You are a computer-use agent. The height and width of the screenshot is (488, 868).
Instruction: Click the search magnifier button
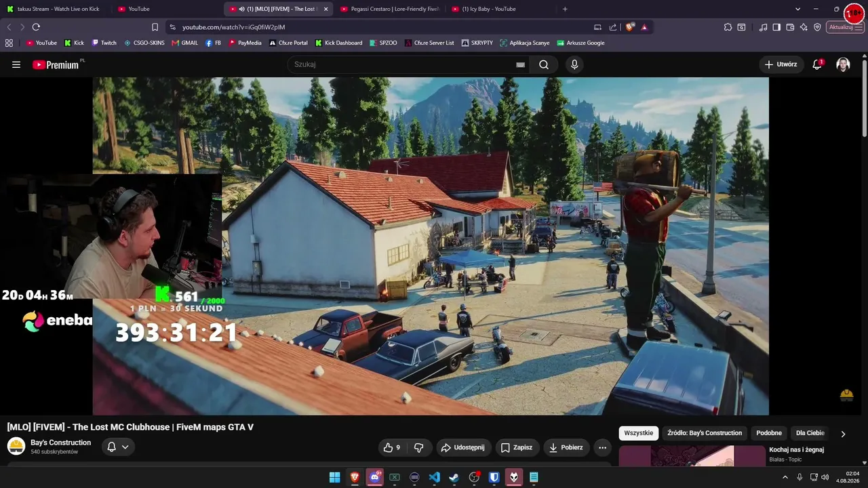(x=544, y=64)
